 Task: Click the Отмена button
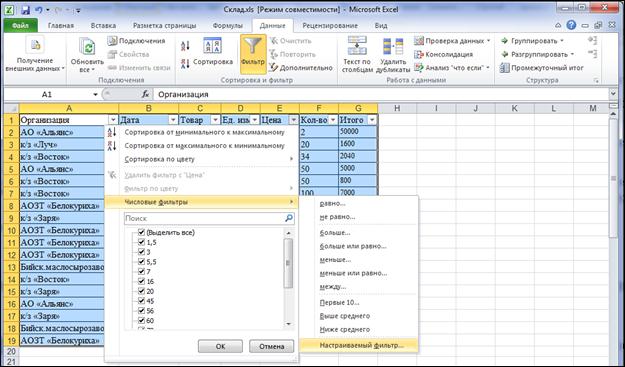[x=271, y=346]
